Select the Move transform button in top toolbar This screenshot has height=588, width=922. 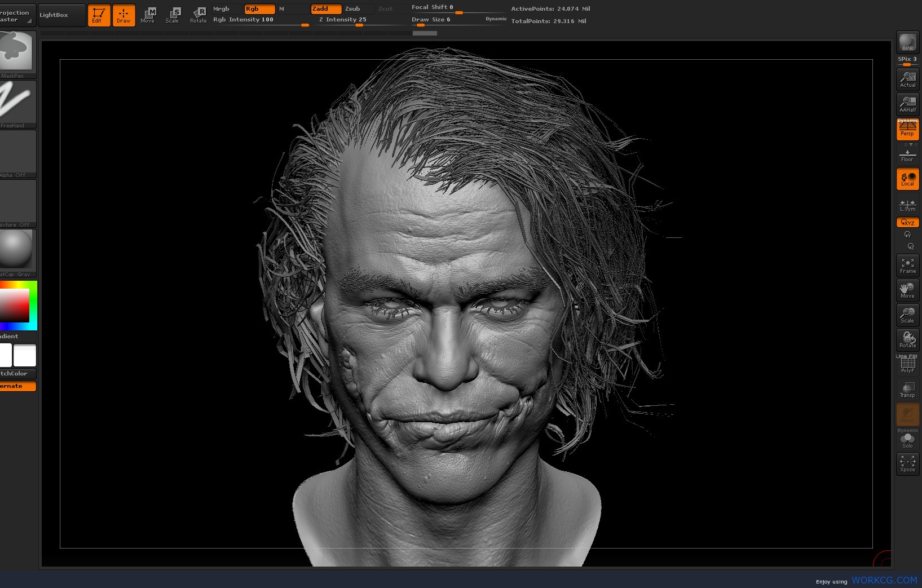click(148, 15)
